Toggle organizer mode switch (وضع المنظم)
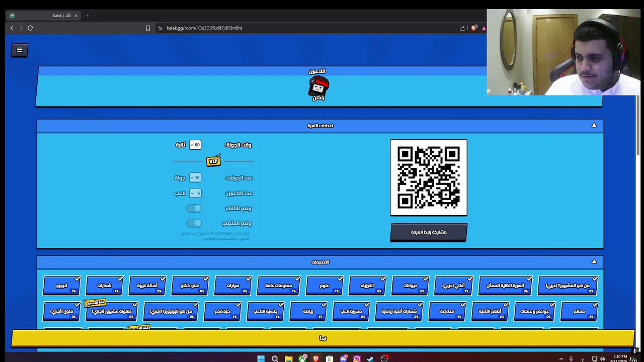The image size is (644, 362). (194, 223)
